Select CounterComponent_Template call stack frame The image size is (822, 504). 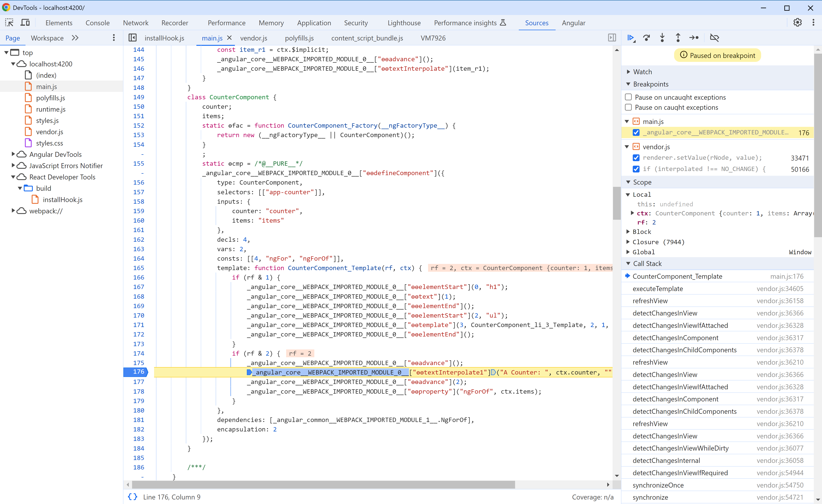point(718,276)
